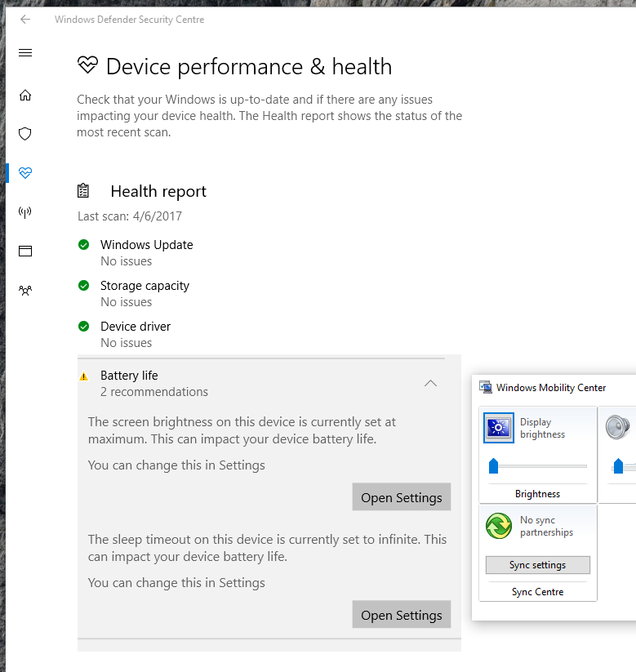Click the Display brightness icon in Mobility Center
Screen dimensions: 636x672
(498, 428)
